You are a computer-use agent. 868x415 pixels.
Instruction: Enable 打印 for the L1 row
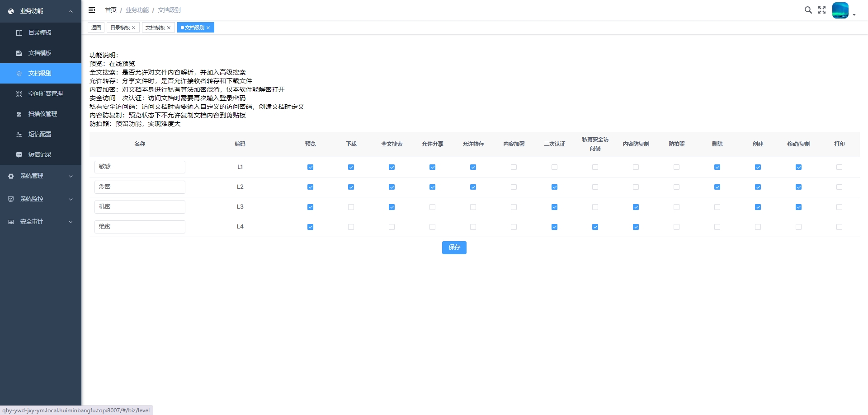[x=839, y=167]
